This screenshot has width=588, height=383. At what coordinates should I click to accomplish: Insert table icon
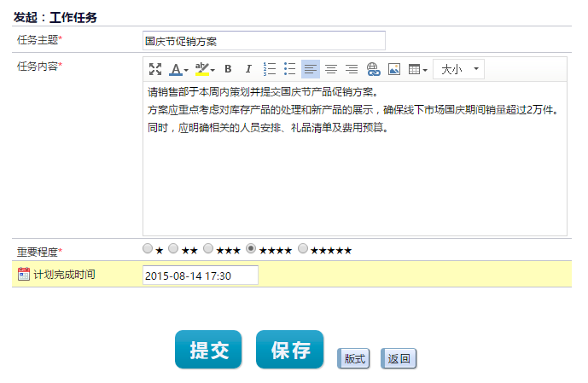(415, 69)
